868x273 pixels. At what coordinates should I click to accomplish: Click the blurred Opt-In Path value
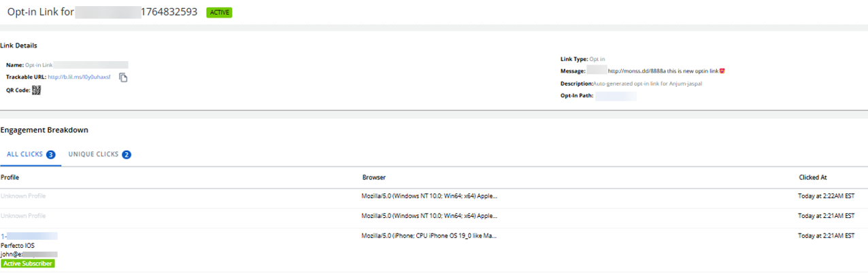click(616, 96)
